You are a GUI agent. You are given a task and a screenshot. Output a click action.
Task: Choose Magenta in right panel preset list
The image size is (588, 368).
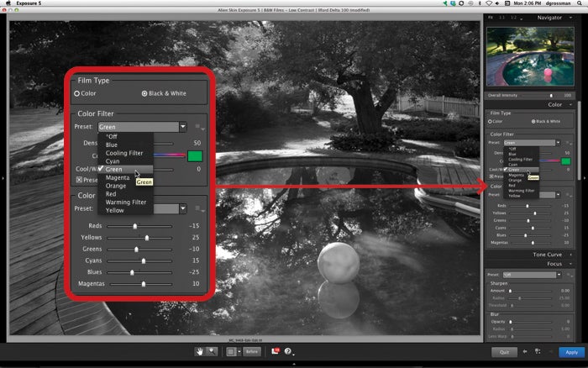click(x=516, y=176)
